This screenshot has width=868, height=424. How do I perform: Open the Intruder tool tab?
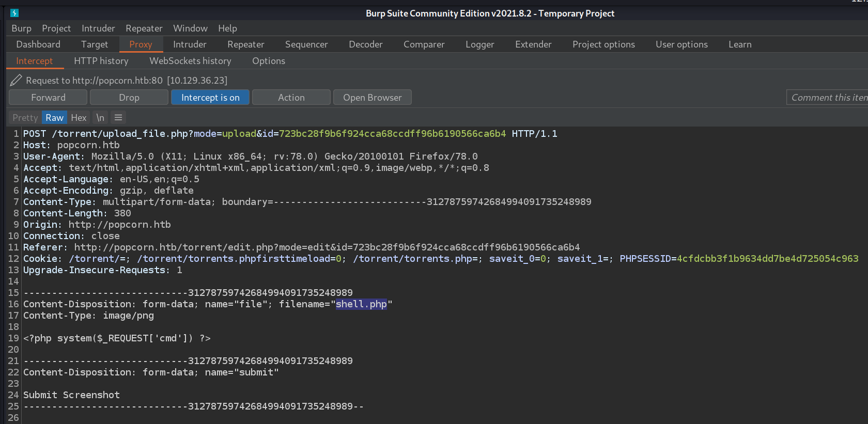[190, 44]
